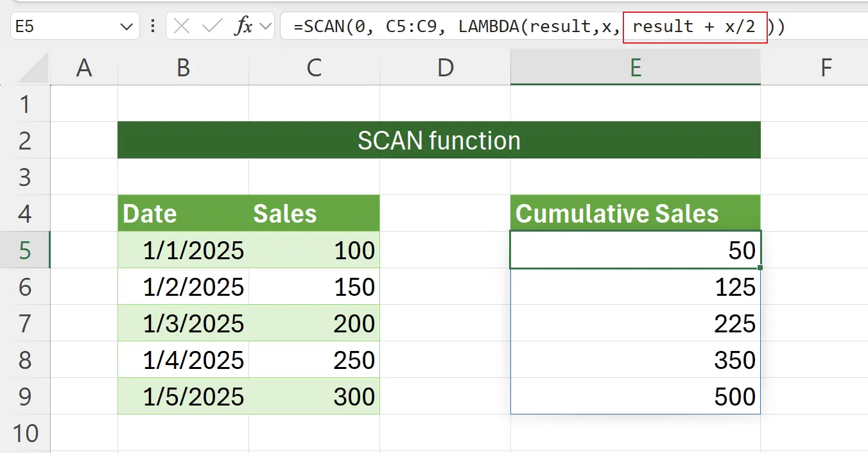Select column B by clicking its header
The image size is (868, 453).
183,67
